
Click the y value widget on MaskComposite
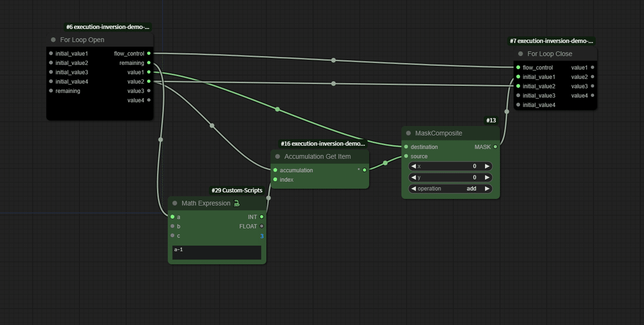(x=450, y=177)
